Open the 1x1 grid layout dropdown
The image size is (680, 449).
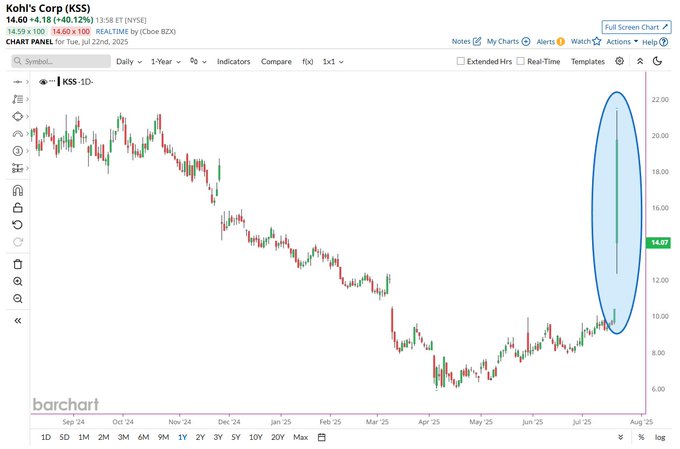coord(333,62)
